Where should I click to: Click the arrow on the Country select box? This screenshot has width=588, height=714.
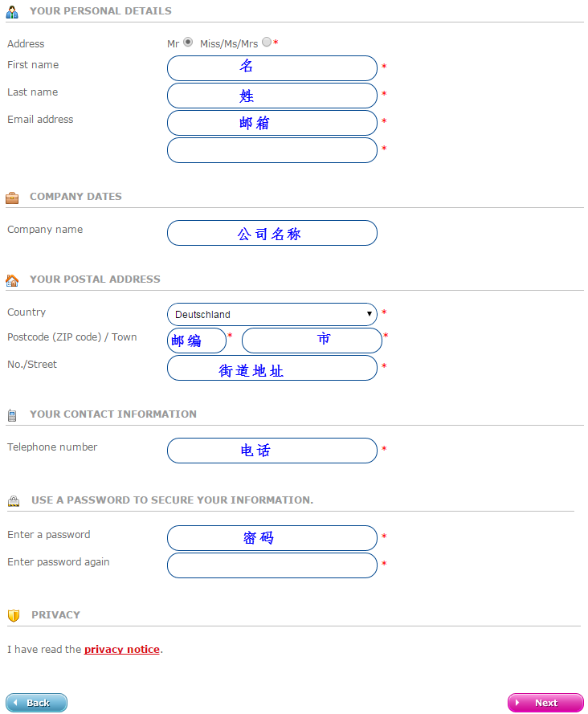[369, 314]
